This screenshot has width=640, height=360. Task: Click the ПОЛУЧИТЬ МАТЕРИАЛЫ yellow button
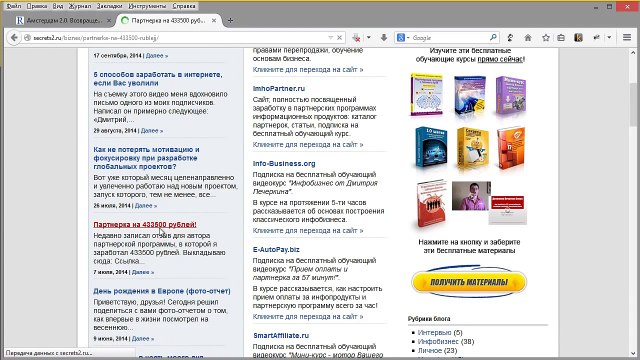(469, 282)
